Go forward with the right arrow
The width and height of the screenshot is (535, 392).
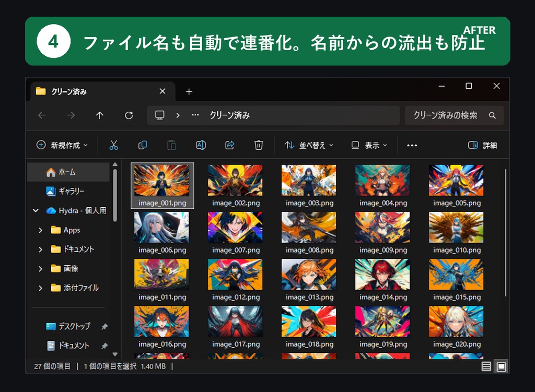(71, 115)
